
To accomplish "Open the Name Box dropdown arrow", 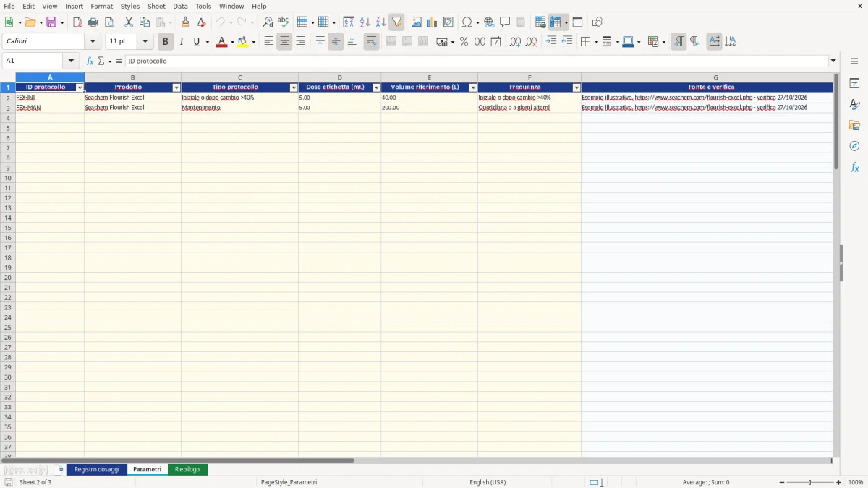I will click(x=71, y=61).
